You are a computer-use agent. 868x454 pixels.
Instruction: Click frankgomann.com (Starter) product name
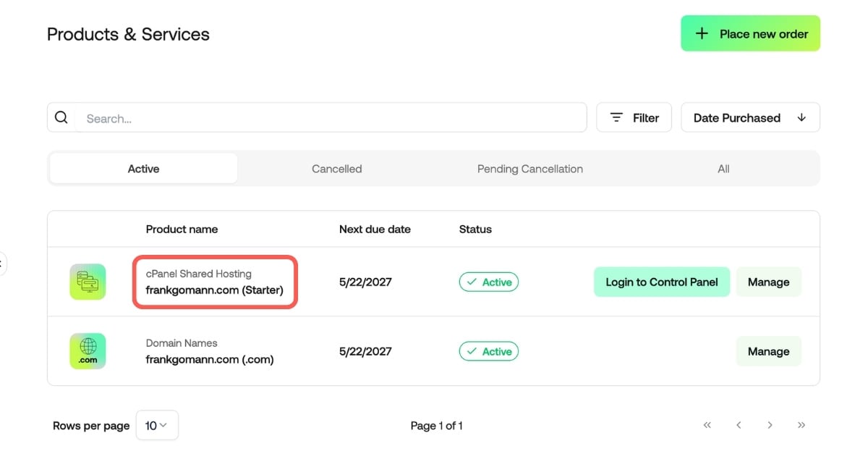point(215,290)
